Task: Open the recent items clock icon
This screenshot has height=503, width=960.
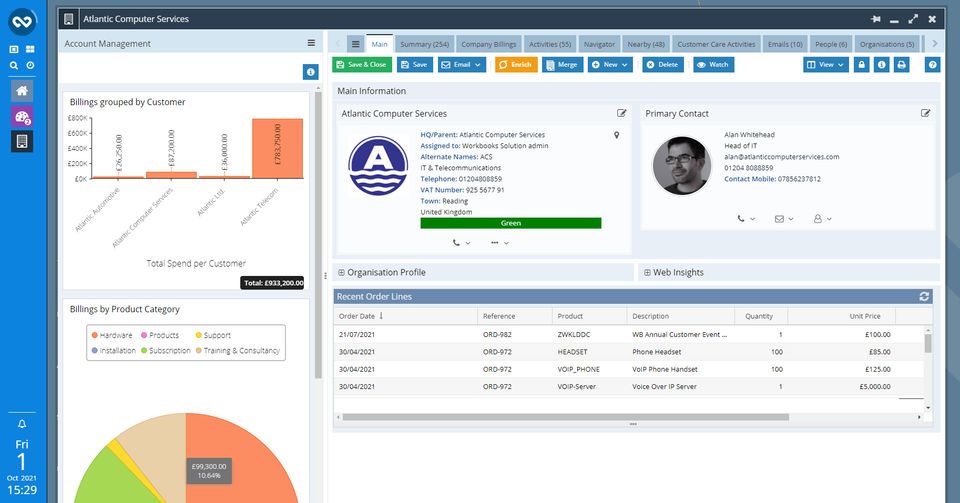Action: pyautogui.click(x=30, y=65)
